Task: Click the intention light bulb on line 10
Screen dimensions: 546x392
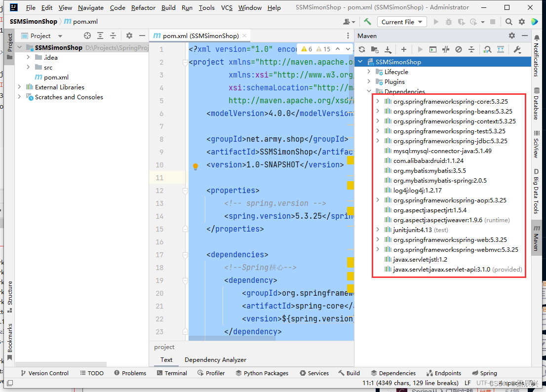Action: (x=195, y=166)
